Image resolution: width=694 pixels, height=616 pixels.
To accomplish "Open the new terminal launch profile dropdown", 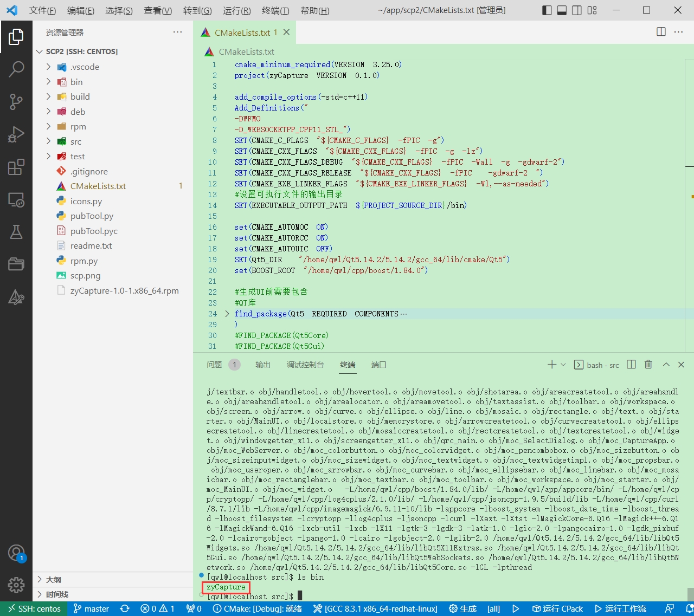I will click(563, 365).
